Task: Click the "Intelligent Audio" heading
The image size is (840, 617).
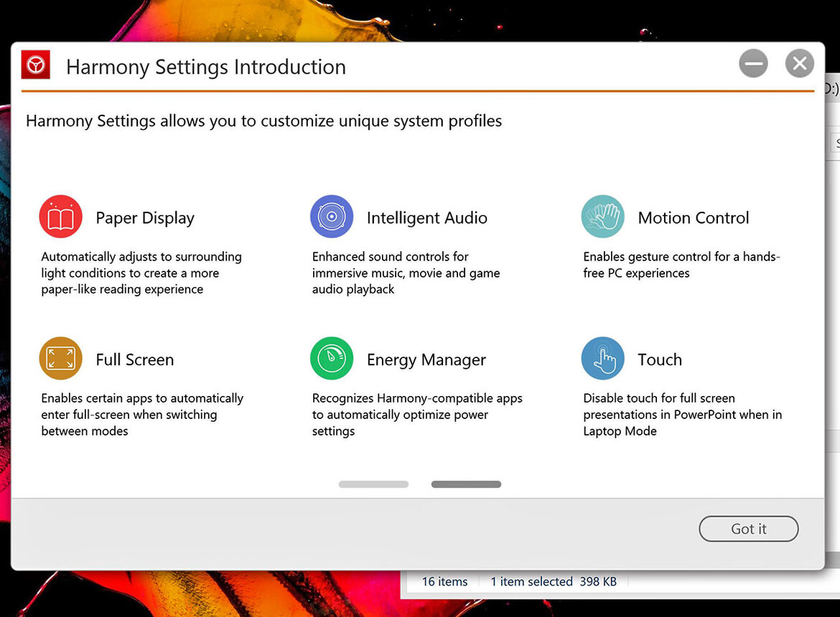Action: point(427,218)
